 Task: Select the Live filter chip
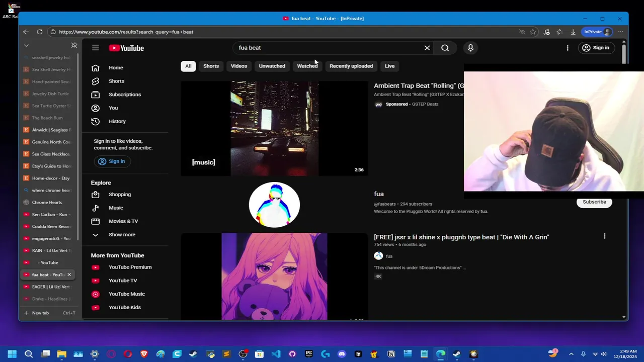390,66
